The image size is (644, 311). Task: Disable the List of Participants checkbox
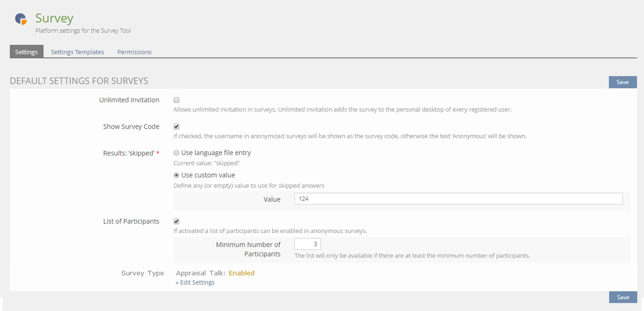177,221
